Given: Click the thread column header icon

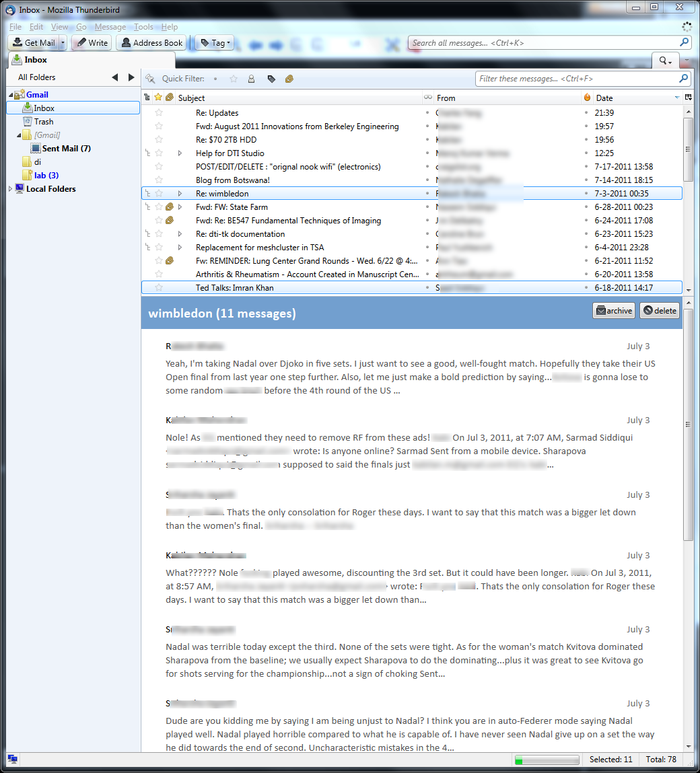Looking at the screenshot, I should pyautogui.click(x=147, y=98).
